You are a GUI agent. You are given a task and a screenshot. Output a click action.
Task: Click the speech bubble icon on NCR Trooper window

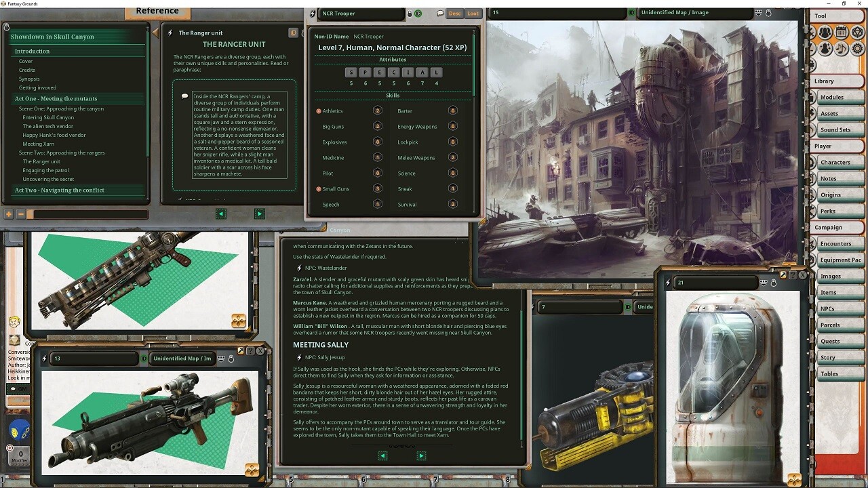[x=440, y=14]
